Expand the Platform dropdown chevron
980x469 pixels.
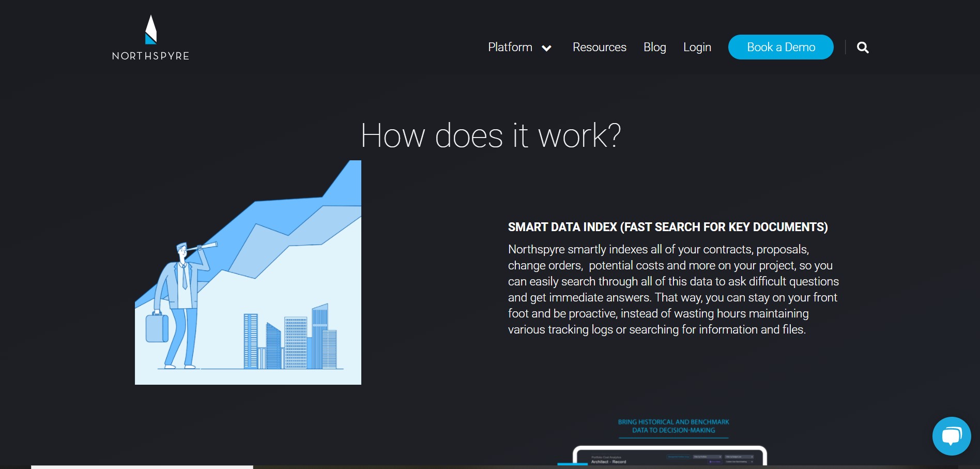coord(546,48)
